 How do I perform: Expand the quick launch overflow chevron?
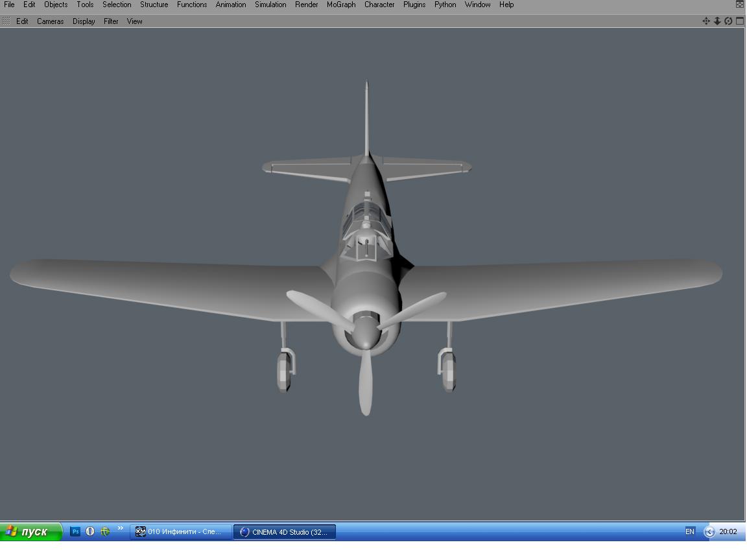[120, 528]
